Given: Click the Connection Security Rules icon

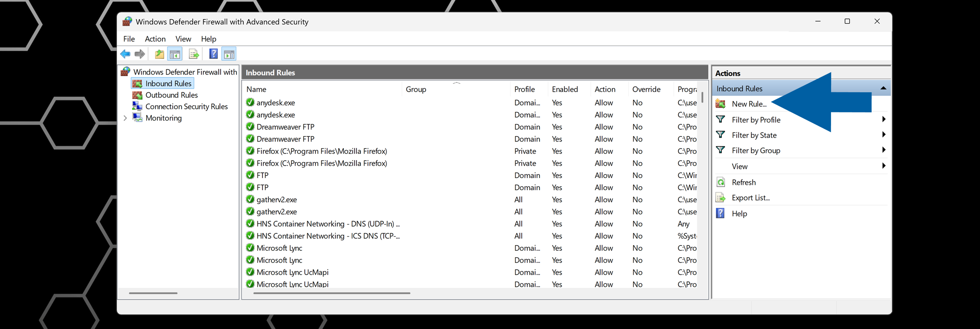Looking at the screenshot, I should (x=137, y=106).
